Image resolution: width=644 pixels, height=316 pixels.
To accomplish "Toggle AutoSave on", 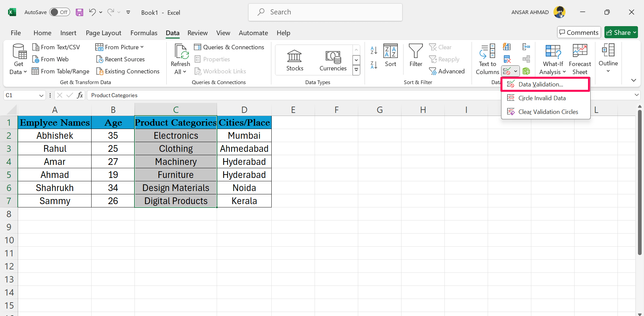I will coord(60,12).
